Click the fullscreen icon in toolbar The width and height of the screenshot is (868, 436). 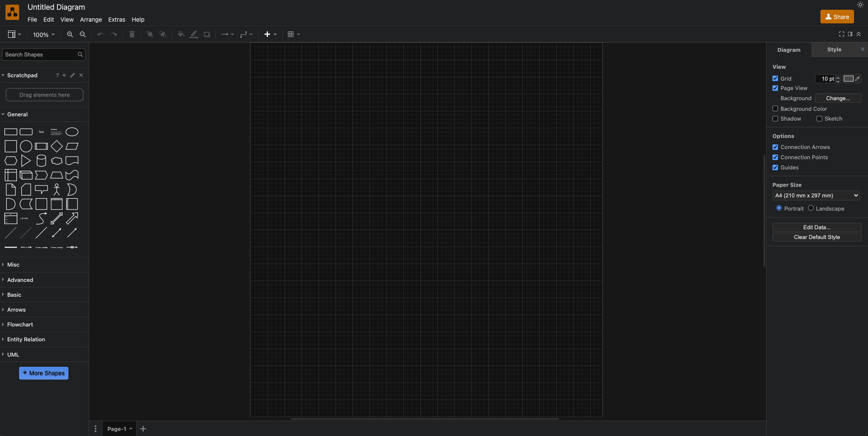(841, 34)
